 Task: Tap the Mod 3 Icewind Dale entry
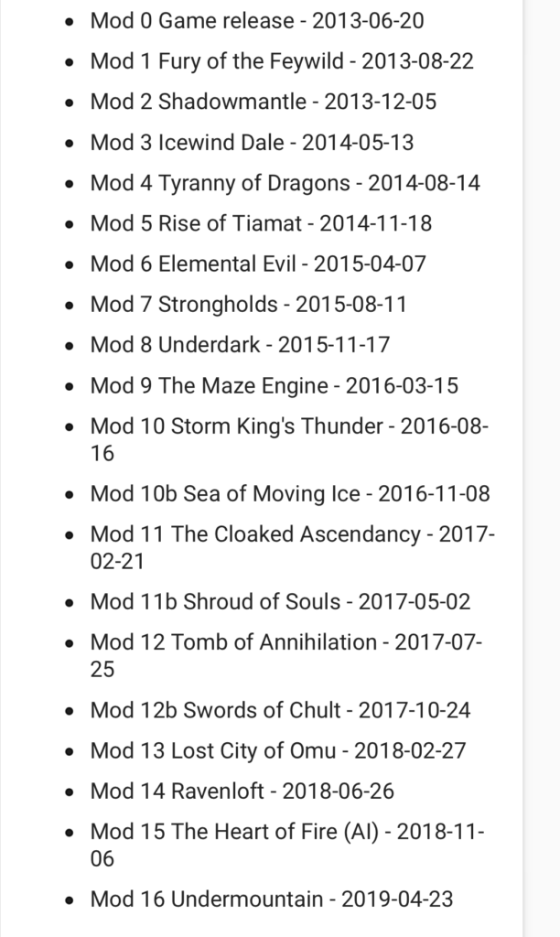(252, 142)
